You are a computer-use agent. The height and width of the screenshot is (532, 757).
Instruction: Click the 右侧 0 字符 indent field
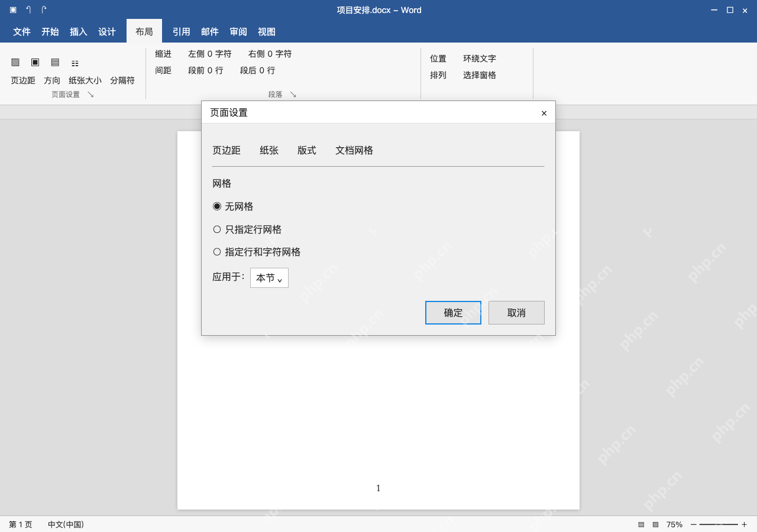coord(270,54)
